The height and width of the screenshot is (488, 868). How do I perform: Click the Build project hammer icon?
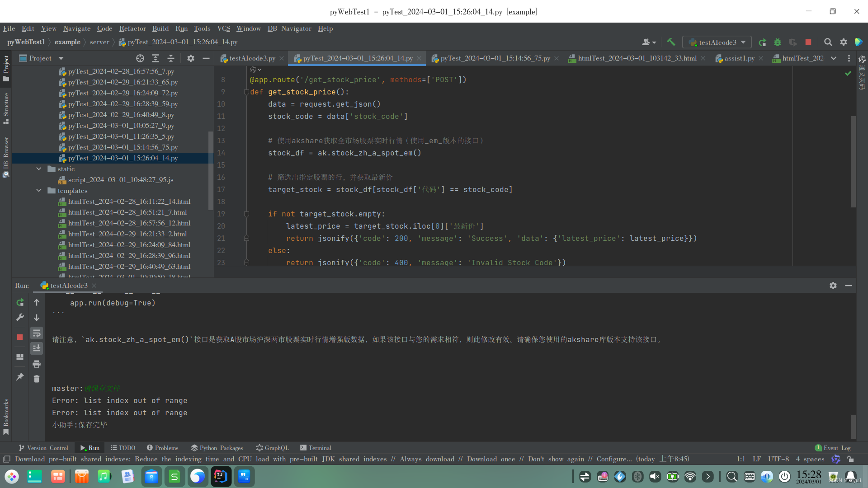coord(671,42)
